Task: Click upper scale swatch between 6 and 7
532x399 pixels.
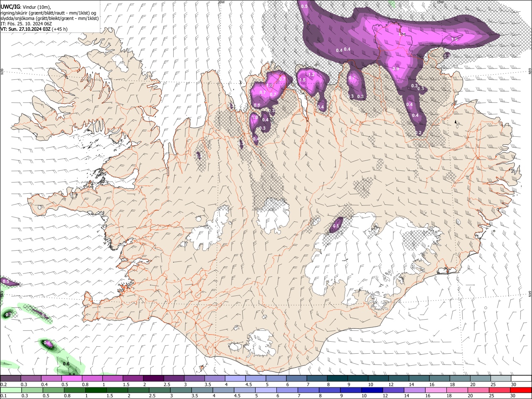Action: pyautogui.click(x=296, y=378)
